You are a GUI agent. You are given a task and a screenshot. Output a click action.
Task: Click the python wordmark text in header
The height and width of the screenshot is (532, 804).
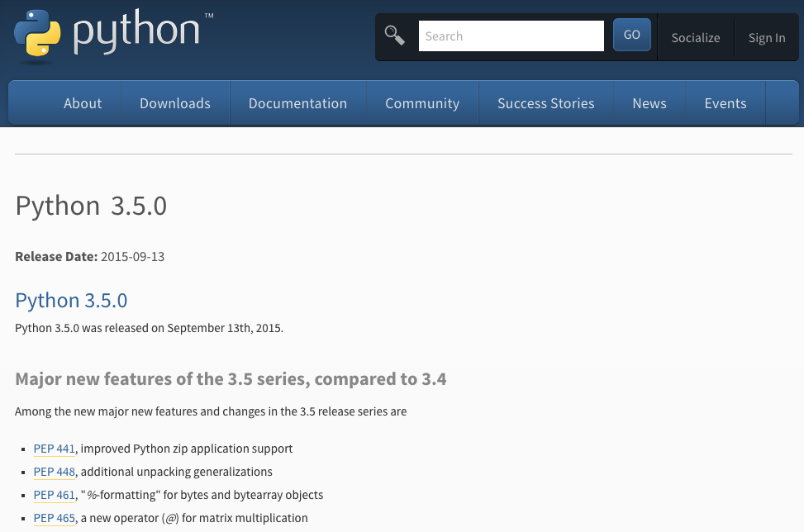coord(136,31)
